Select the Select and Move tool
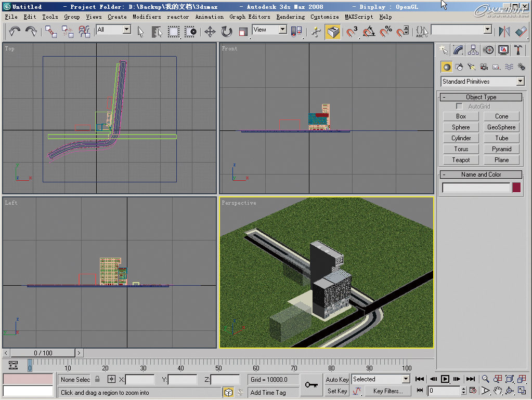This screenshot has height=400, width=532. 210,32
